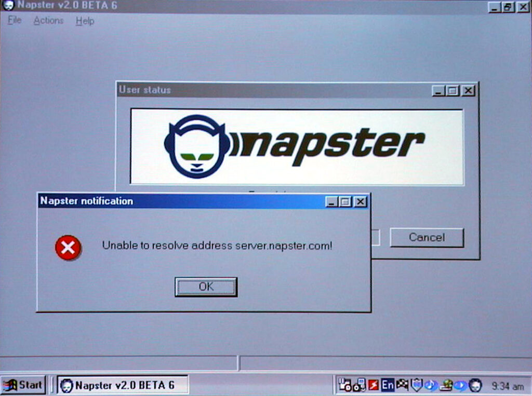Select Napster v2.0 BETA 6 taskbar button
Image resolution: width=532 pixels, height=396 pixels.
123,385
